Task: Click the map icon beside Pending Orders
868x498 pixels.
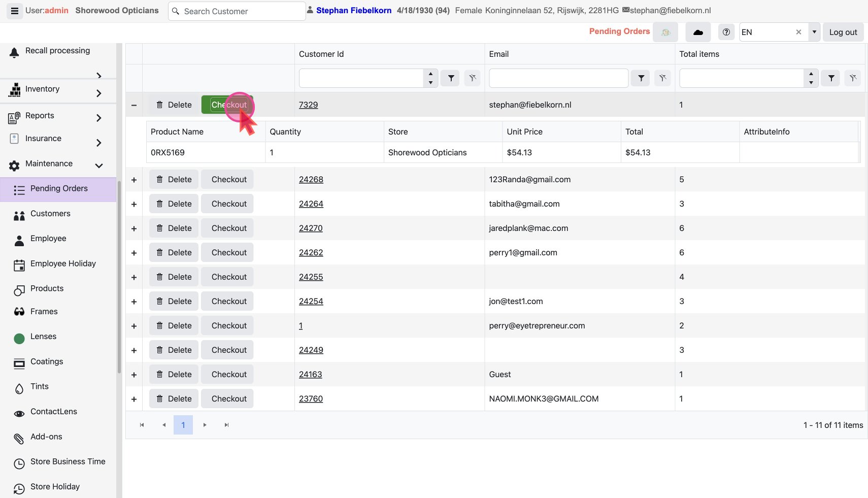Action: coord(665,32)
